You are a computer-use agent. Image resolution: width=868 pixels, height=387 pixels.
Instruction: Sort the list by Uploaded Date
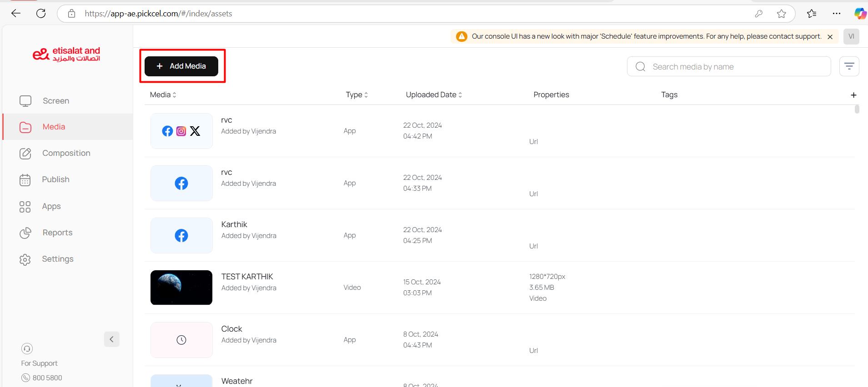click(434, 94)
